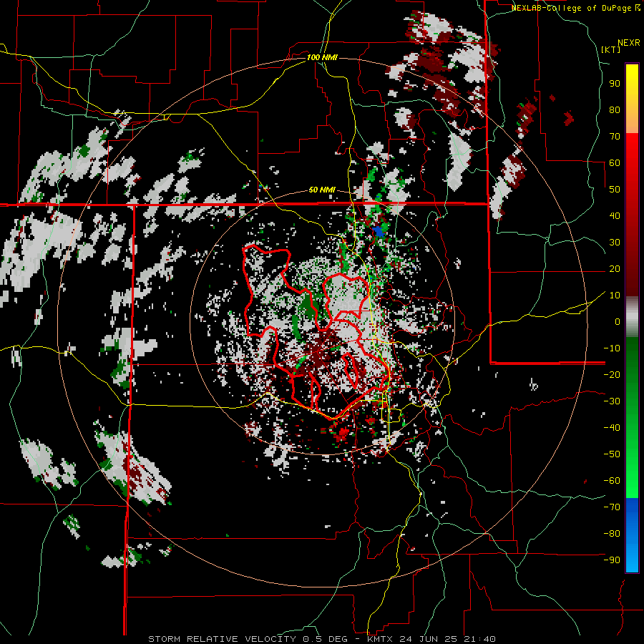The image size is (644, 644).
Task: Select the positive 60 scale value
Action: (615, 162)
